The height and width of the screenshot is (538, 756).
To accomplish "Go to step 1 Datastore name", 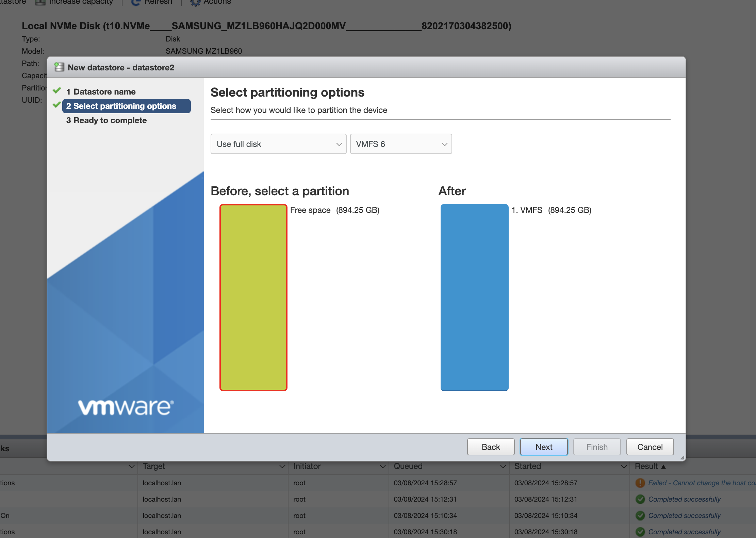I will (104, 92).
